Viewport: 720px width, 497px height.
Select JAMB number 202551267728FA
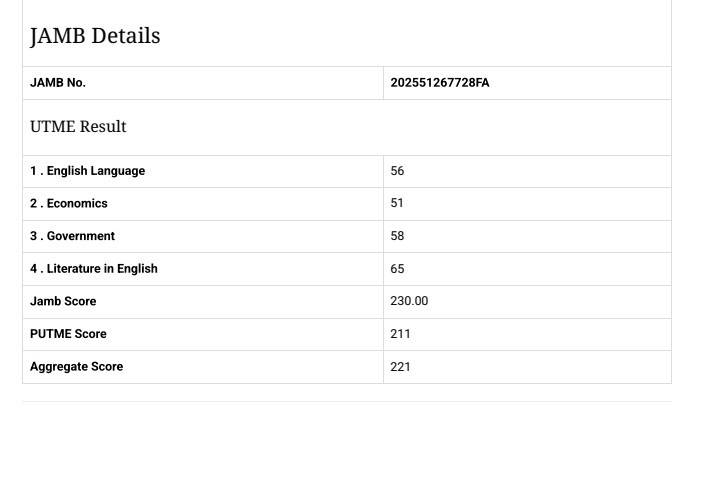point(440,83)
